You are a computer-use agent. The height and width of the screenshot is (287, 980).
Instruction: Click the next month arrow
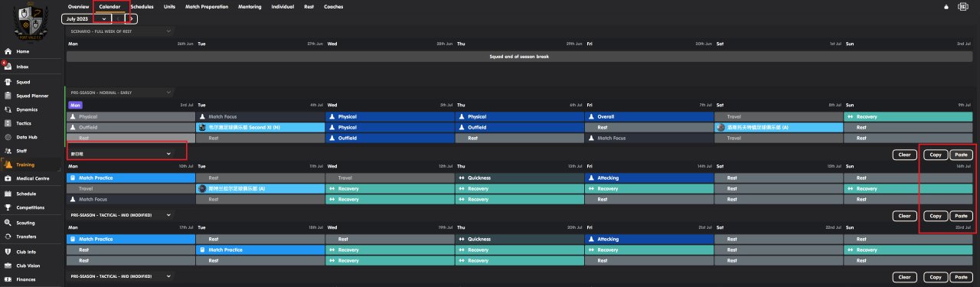tap(132, 18)
